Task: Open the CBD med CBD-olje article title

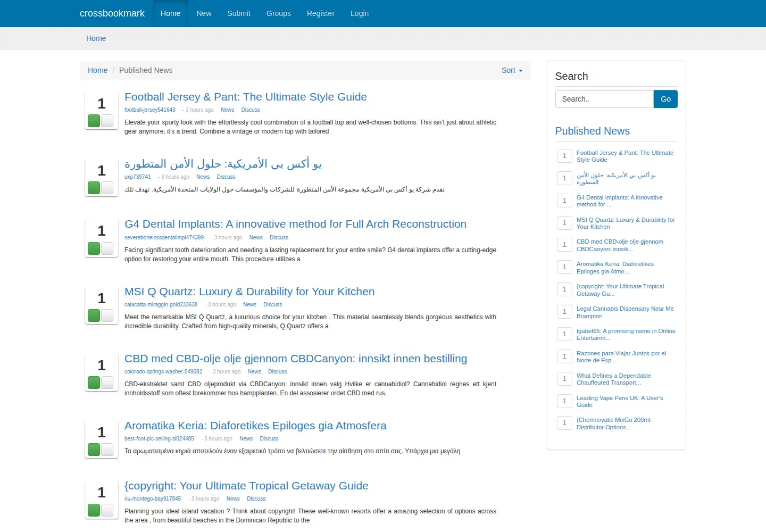Action: (296, 359)
